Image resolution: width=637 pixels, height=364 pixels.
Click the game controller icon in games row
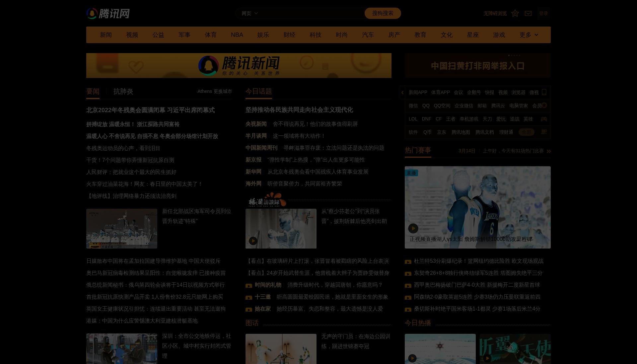[x=544, y=119]
